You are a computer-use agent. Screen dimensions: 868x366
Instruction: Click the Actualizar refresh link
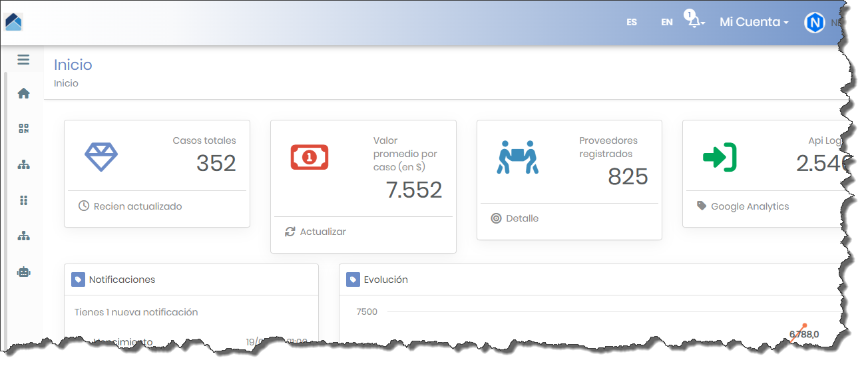(x=322, y=232)
